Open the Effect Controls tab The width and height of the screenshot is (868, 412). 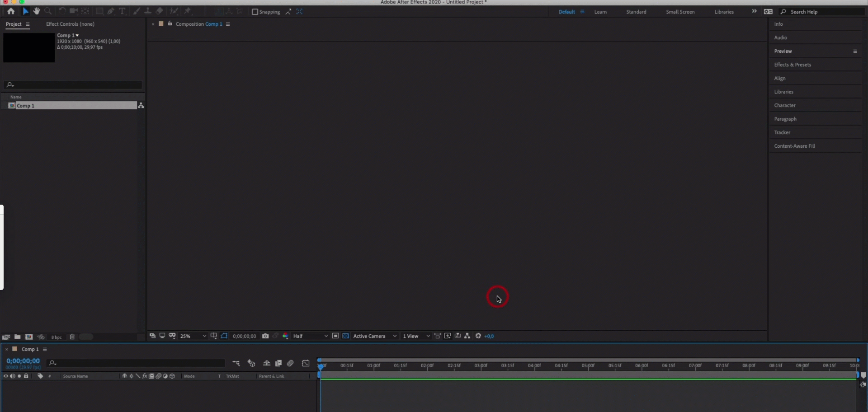[x=70, y=24]
